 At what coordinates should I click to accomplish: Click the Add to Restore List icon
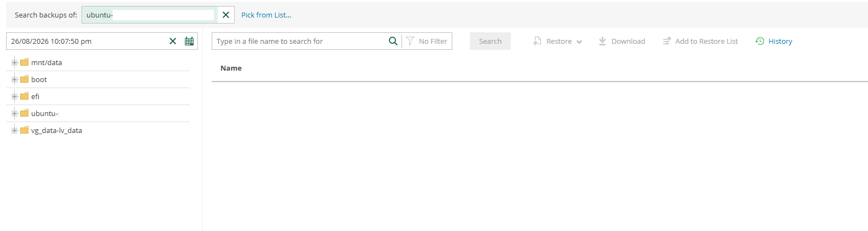(667, 41)
